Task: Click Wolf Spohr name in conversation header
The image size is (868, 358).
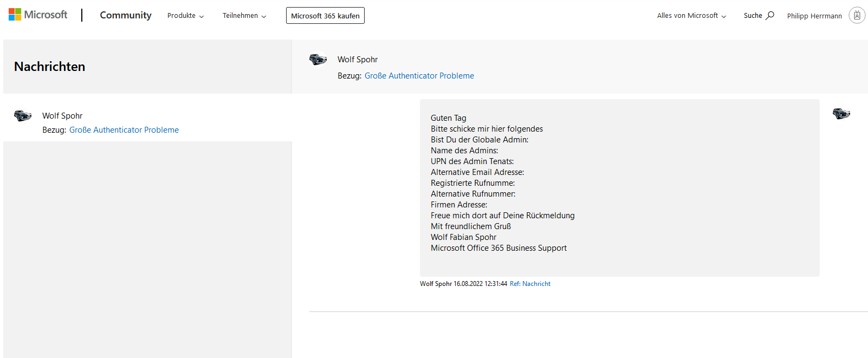Action: click(x=358, y=60)
